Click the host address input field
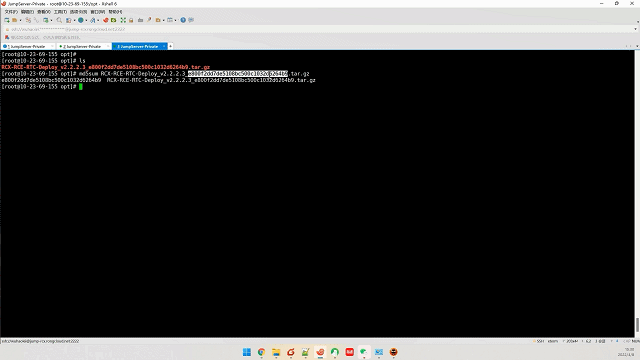 click(318, 29)
